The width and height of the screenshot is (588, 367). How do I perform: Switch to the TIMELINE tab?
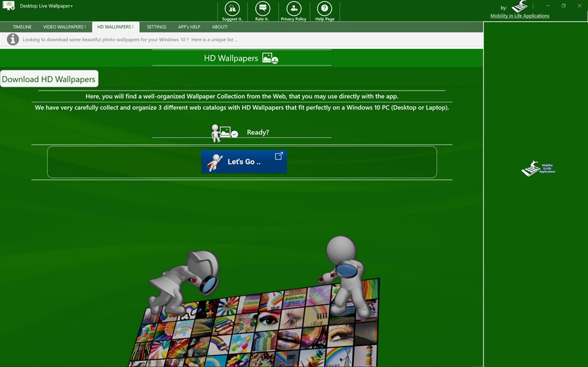coord(22,27)
